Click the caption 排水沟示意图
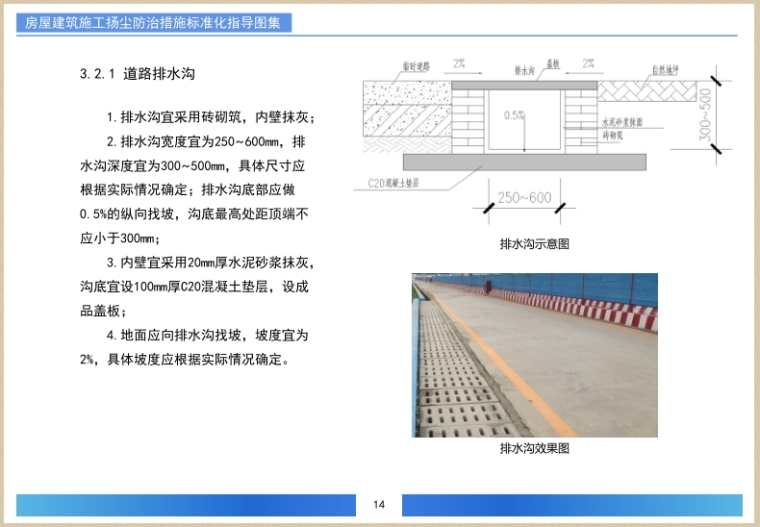760x527 pixels. 534,244
